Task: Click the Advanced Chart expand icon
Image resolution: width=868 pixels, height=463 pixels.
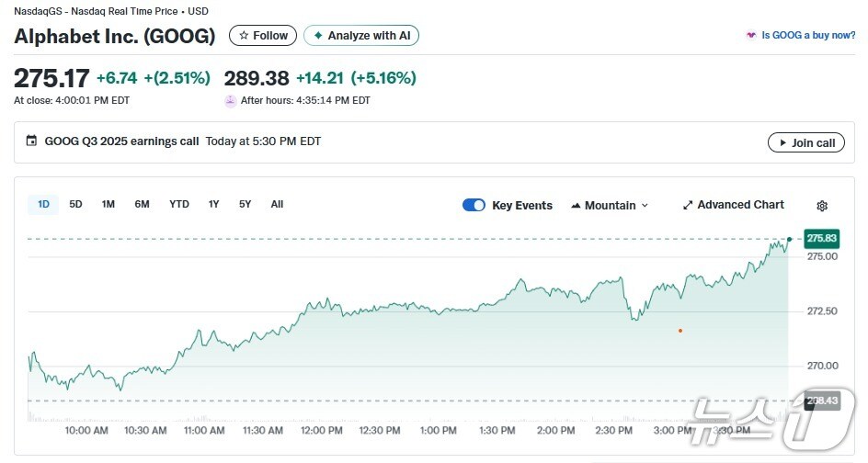Action: click(x=688, y=205)
